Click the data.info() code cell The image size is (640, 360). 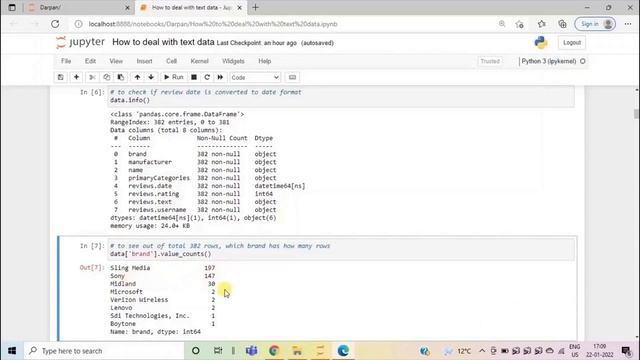point(341,96)
